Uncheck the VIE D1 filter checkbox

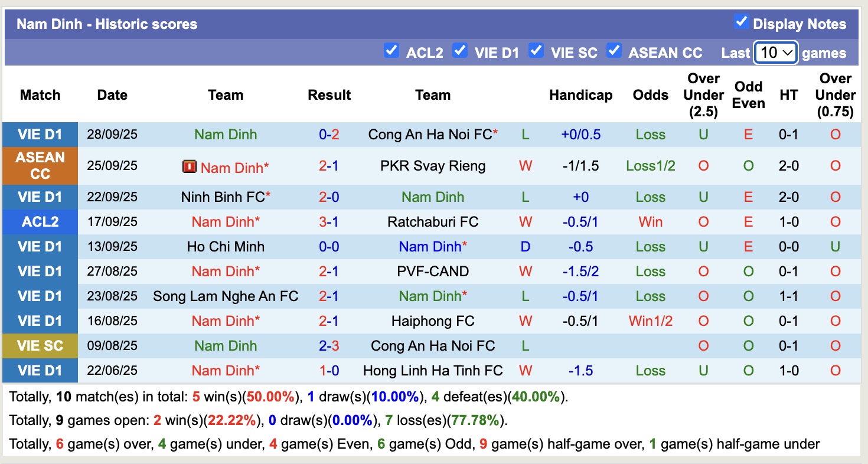460,51
